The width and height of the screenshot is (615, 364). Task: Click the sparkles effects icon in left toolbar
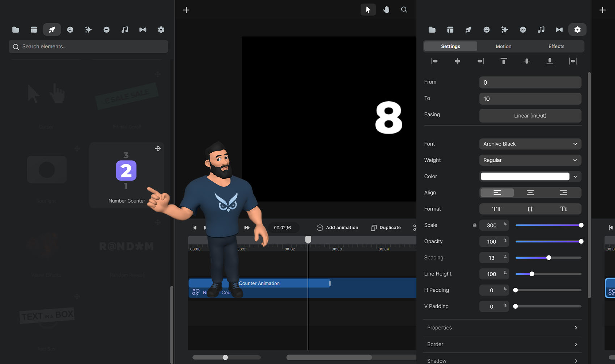(x=88, y=30)
